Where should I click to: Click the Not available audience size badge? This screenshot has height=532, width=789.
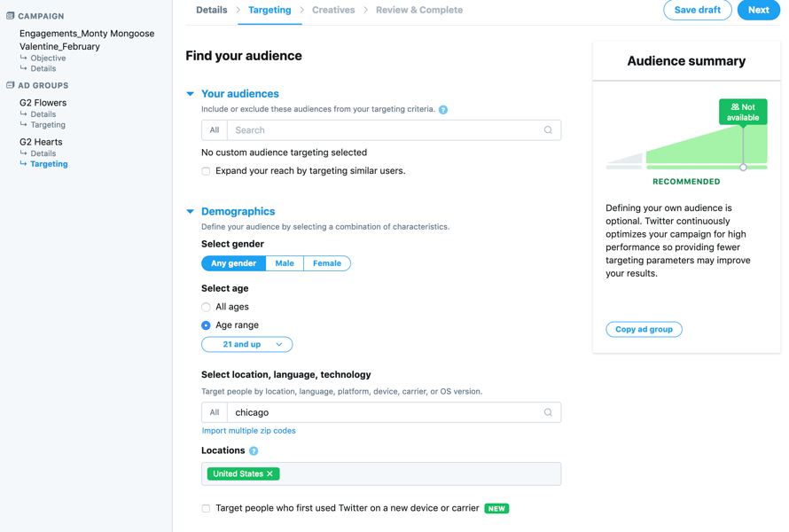743,112
